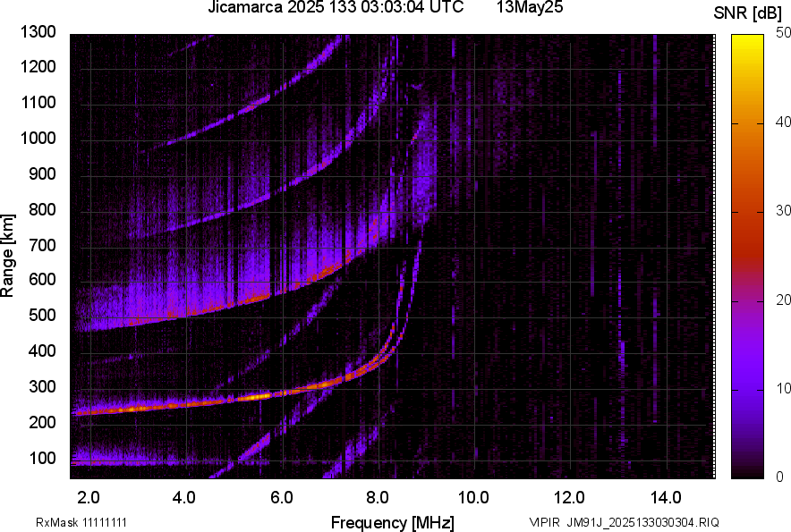Click the 2.0 frequency tick label
791x532 pixels.
pos(89,498)
